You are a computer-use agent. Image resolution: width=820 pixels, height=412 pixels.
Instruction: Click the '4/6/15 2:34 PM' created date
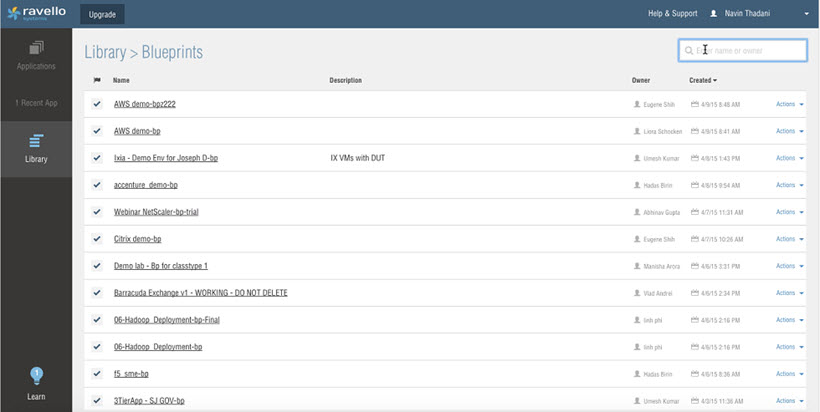tap(721, 293)
